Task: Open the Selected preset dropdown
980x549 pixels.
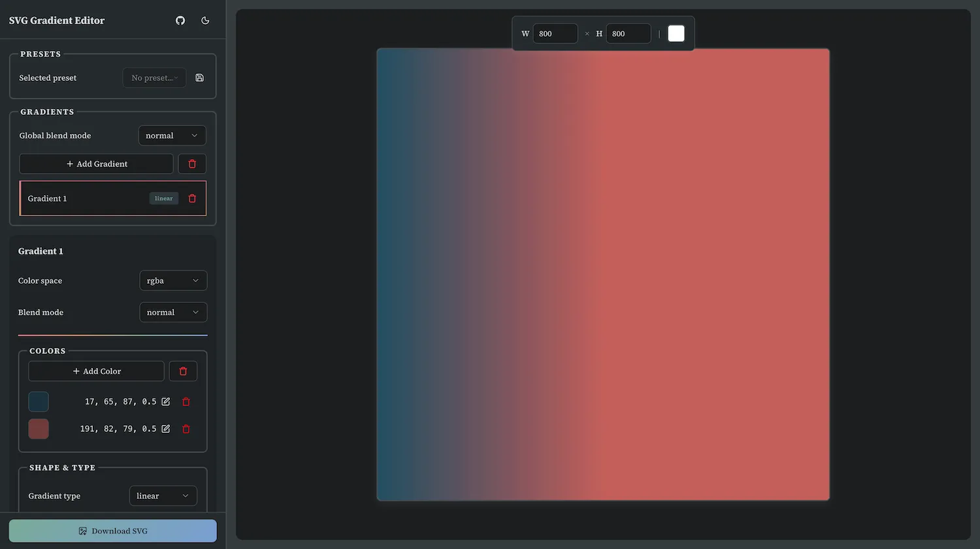Action: [x=154, y=77]
